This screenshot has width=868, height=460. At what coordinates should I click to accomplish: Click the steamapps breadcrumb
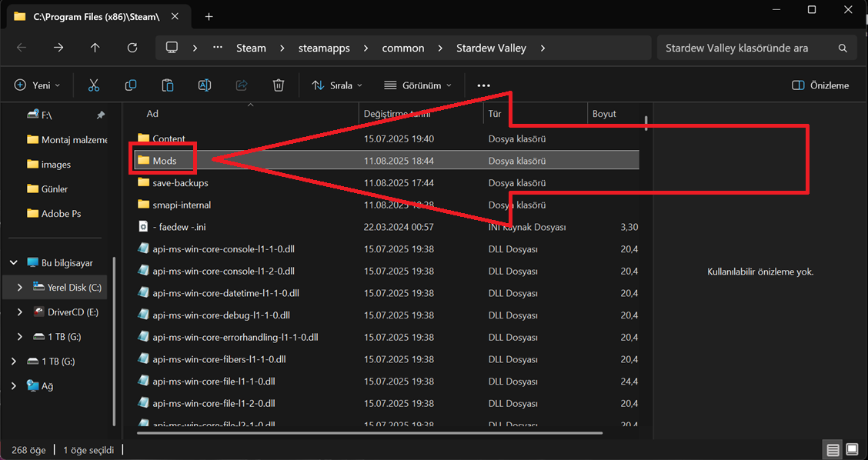click(x=324, y=48)
